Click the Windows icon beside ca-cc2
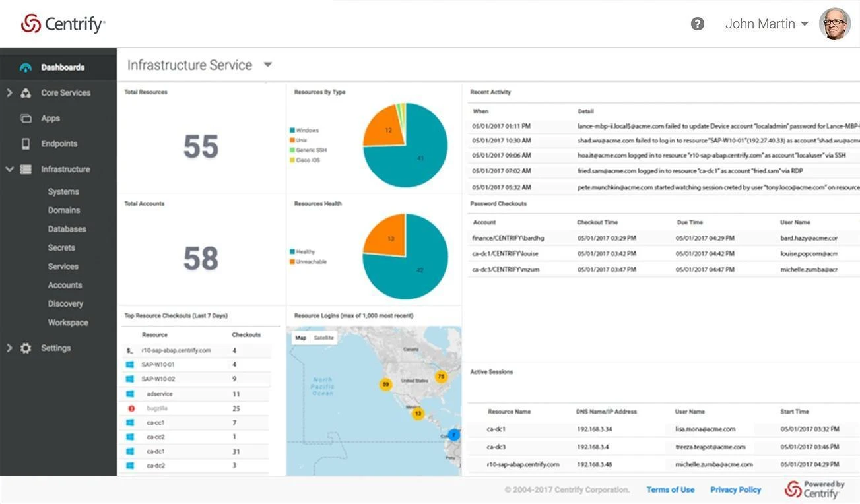 coord(130,437)
